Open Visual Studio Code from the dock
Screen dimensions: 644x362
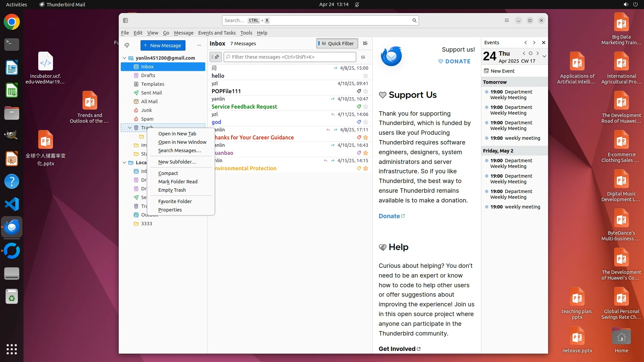[x=12, y=204]
